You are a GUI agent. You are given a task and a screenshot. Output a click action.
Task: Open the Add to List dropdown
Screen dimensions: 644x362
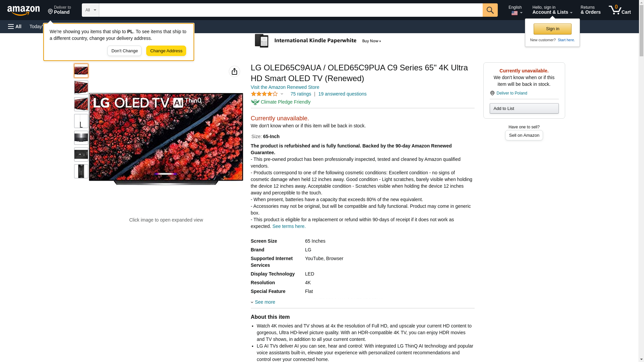coord(524,109)
